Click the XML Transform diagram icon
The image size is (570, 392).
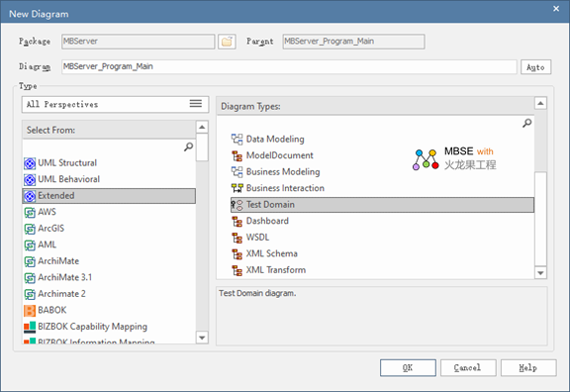click(x=237, y=270)
